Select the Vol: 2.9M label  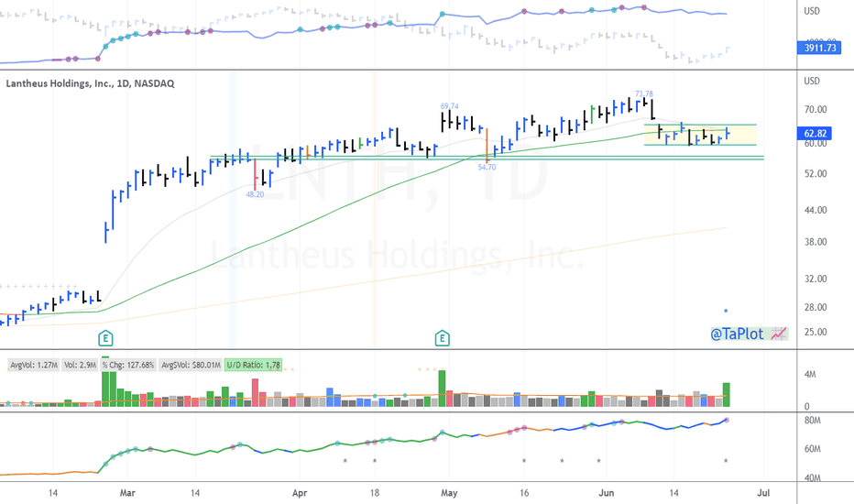point(80,365)
